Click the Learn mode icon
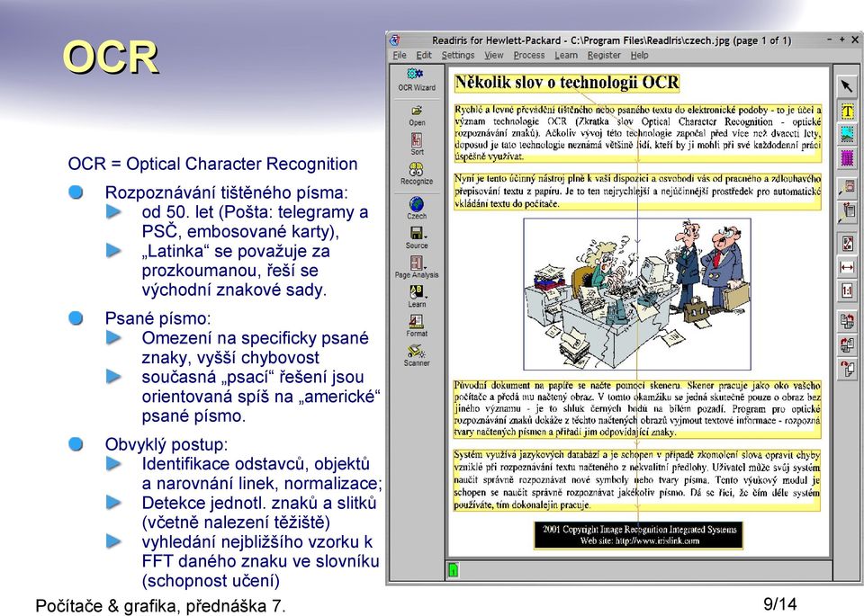 click(416, 291)
